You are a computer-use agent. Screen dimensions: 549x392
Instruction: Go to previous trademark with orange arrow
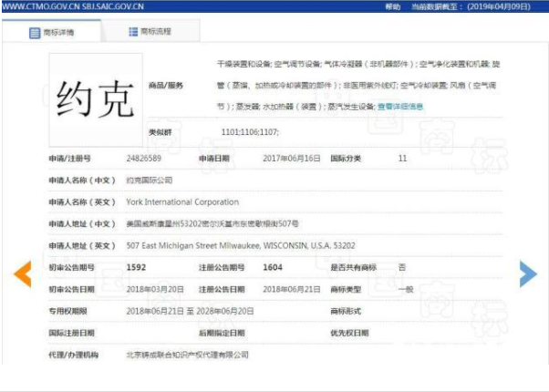pyautogui.click(x=23, y=274)
